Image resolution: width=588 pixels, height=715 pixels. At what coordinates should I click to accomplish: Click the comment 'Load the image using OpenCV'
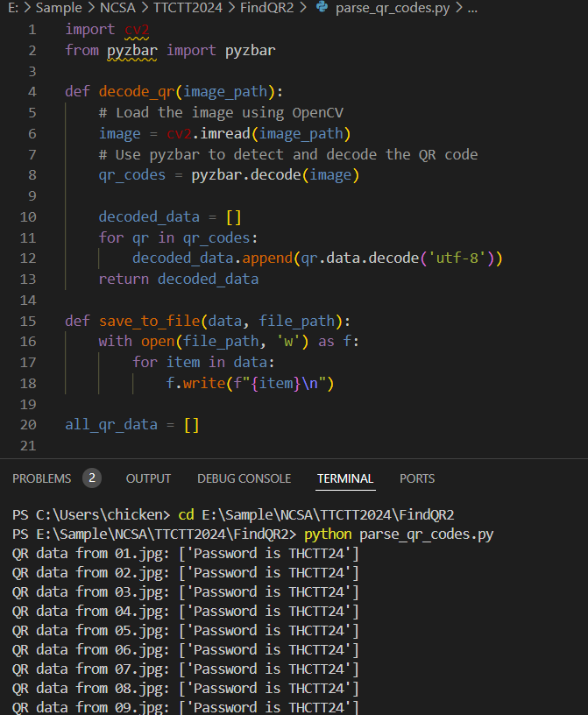(221, 113)
